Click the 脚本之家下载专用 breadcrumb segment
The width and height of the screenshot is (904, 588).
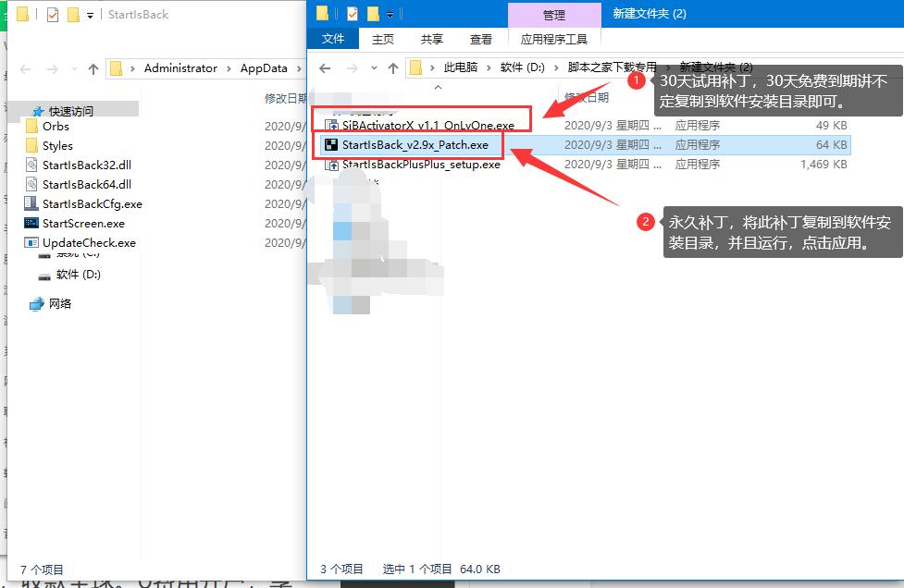point(612,67)
